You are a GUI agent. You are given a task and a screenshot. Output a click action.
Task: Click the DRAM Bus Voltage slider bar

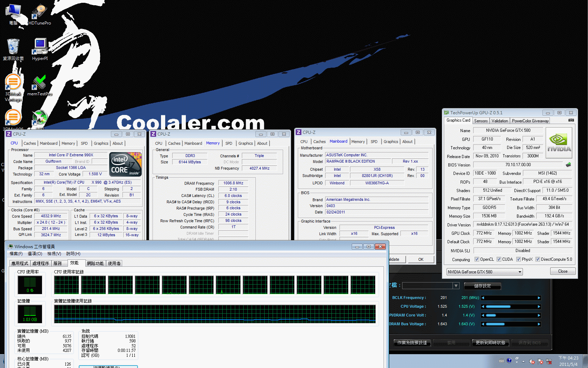tap(511, 324)
